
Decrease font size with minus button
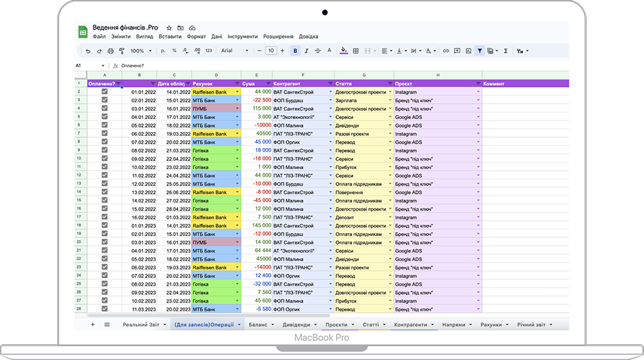(x=259, y=51)
